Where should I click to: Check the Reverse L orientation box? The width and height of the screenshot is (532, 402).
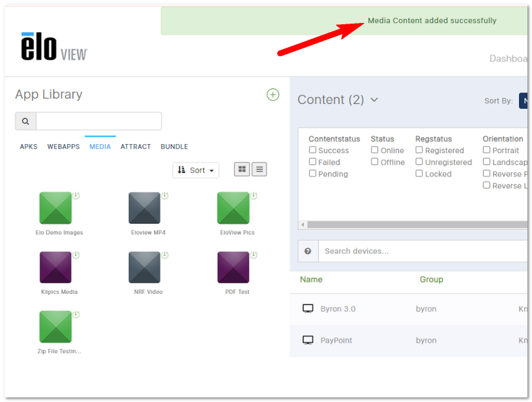487,185
